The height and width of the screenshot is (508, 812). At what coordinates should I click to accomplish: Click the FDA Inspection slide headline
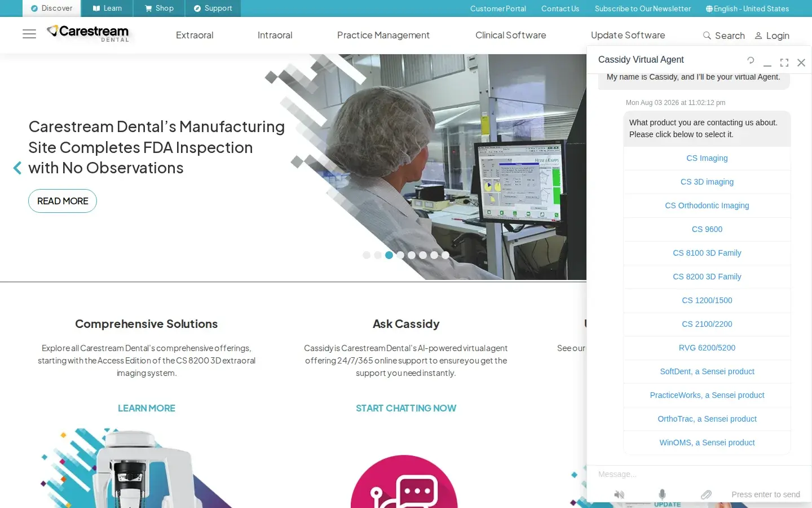pos(157,147)
